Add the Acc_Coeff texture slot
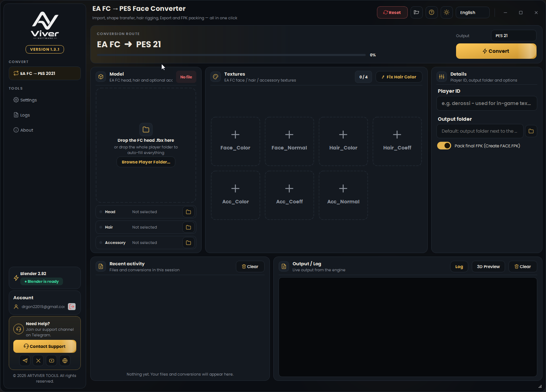 [289, 195]
